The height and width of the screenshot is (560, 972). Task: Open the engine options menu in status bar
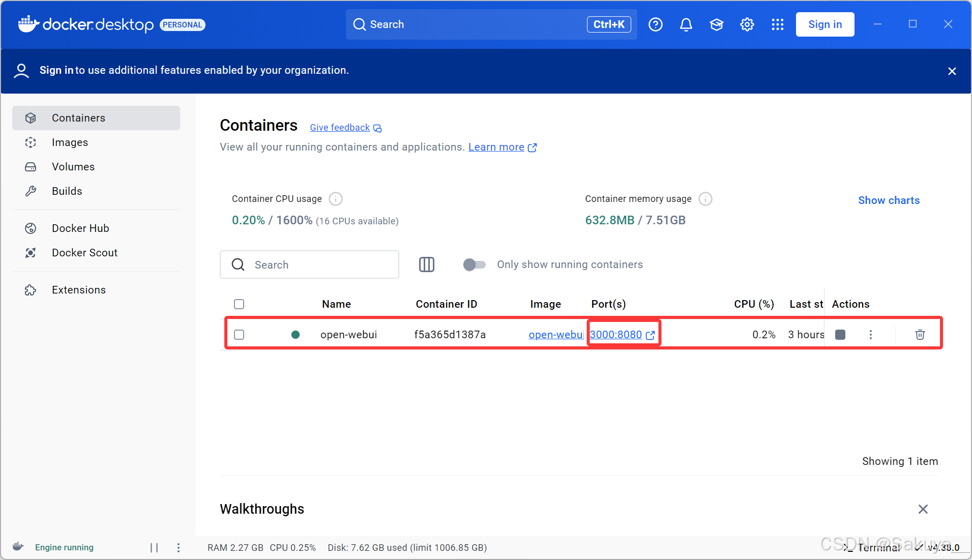(179, 548)
